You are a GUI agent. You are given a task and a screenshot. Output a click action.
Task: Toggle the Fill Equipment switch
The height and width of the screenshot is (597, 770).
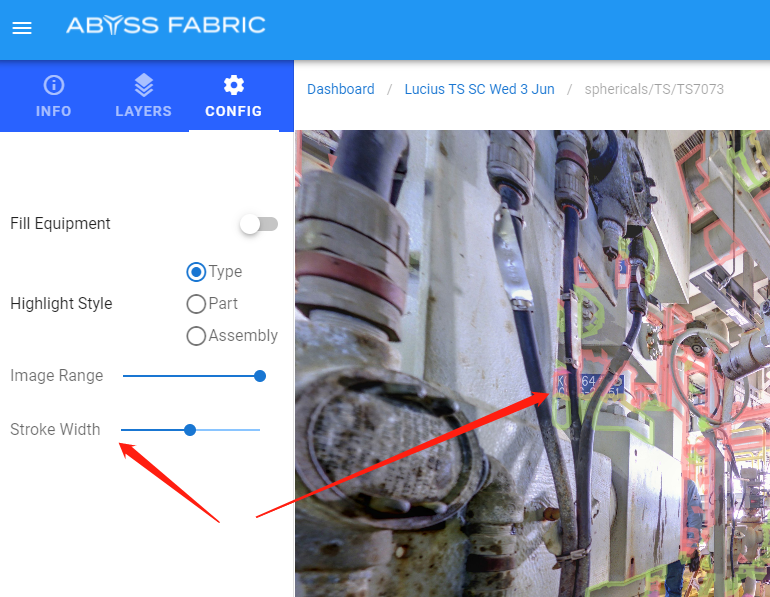[x=259, y=224]
